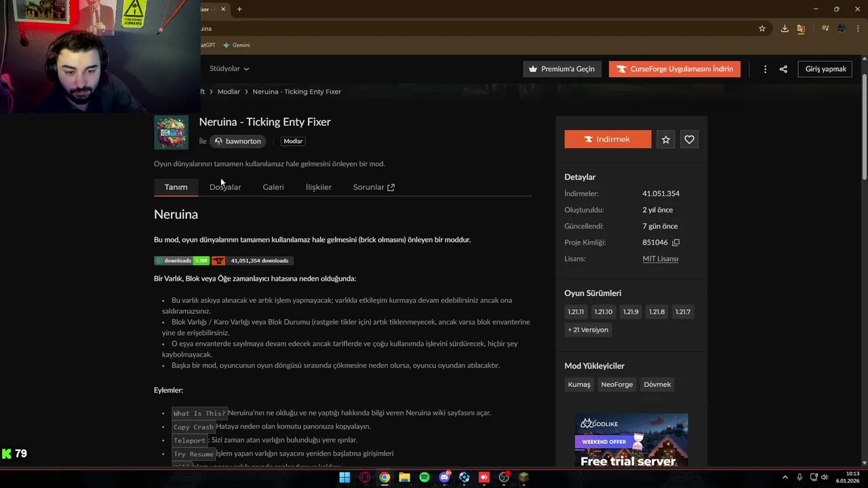Open the red AnyDesk taskbar icon
The height and width of the screenshot is (488, 868).
point(484,477)
